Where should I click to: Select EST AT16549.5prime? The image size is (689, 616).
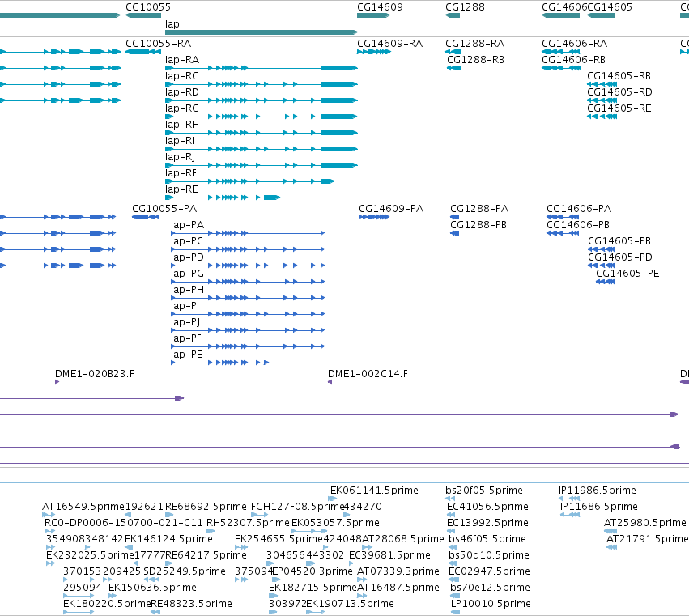pos(83,507)
